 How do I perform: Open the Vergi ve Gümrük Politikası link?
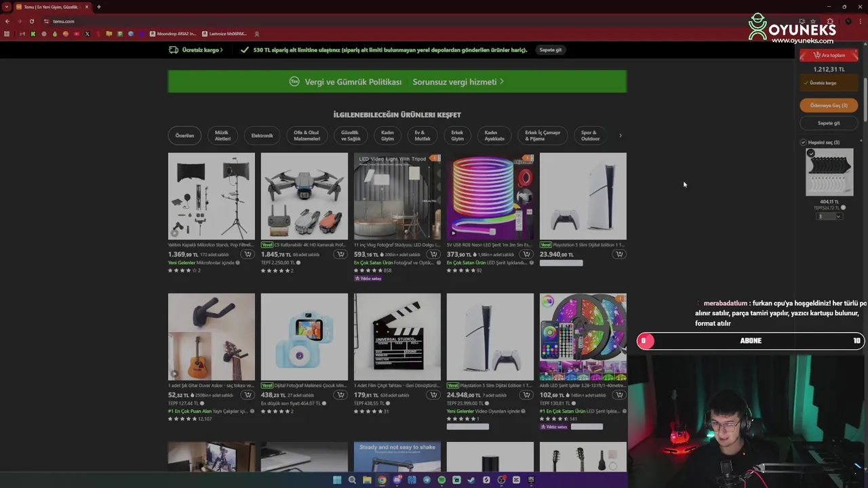point(353,82)
